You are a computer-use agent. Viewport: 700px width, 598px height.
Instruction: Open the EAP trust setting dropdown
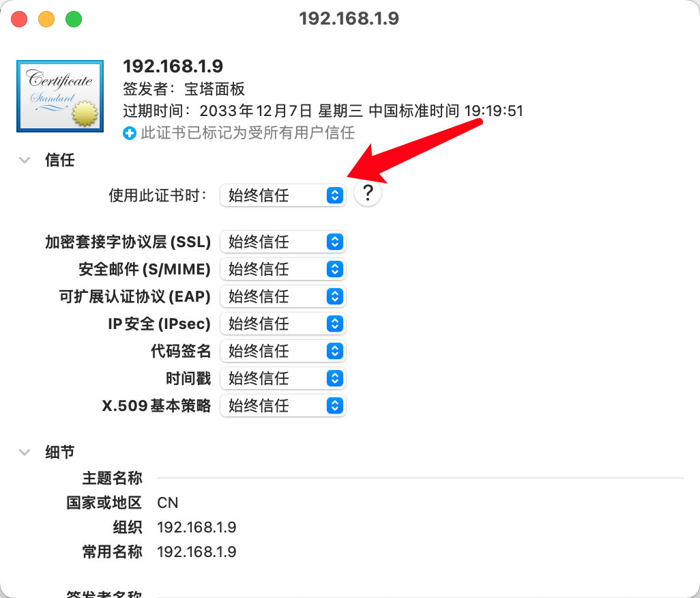(282, 296)
